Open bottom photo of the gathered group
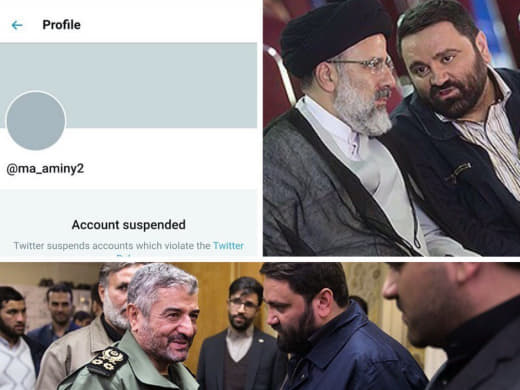This screenshot has width=520, height=390. 260,326
